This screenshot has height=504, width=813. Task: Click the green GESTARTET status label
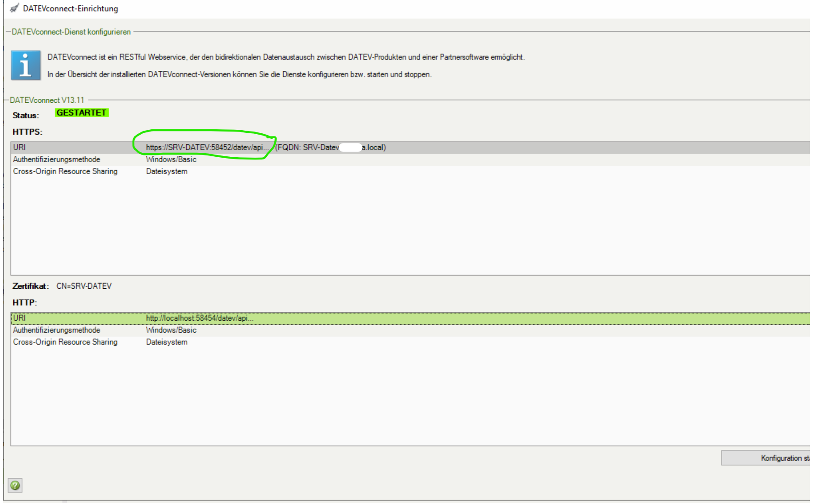pos(82,113)
